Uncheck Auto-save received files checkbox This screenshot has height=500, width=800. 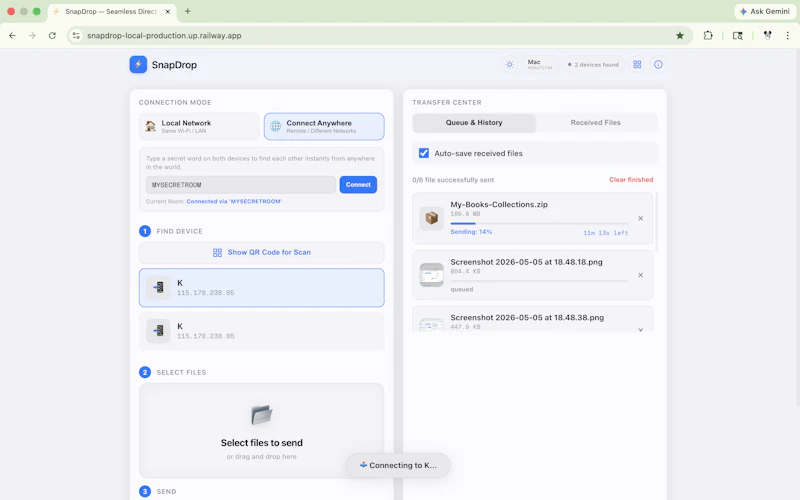(x=424, y=153)
